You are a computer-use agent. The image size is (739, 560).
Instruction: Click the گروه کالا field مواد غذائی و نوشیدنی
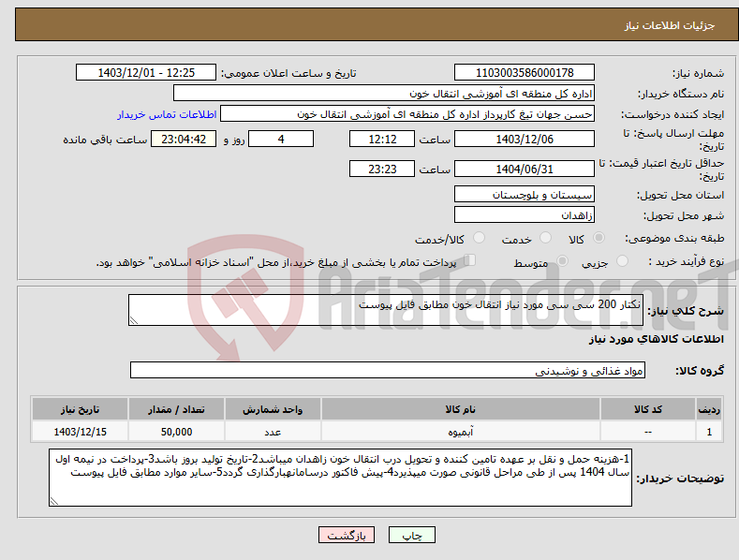click(388, 371)
